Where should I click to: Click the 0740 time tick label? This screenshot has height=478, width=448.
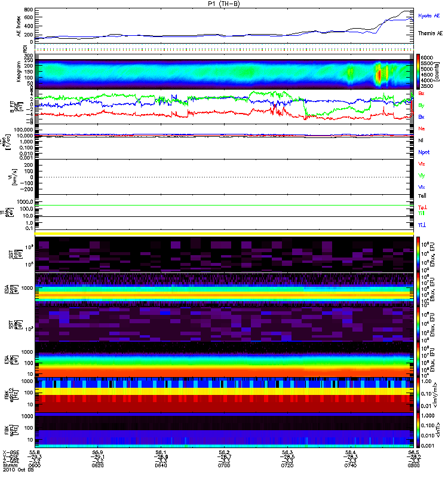(351, 465)
